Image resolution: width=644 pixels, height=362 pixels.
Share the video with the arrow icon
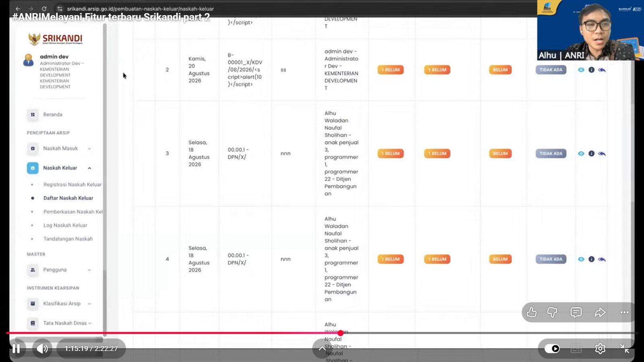[x=600, y=312]
